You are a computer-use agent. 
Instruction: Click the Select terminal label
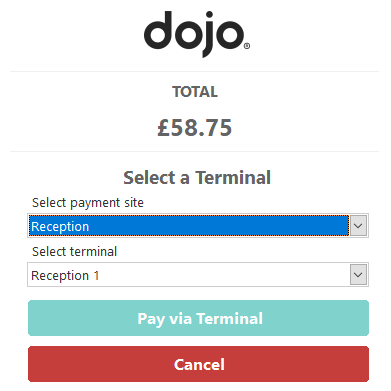pos(74,251)
